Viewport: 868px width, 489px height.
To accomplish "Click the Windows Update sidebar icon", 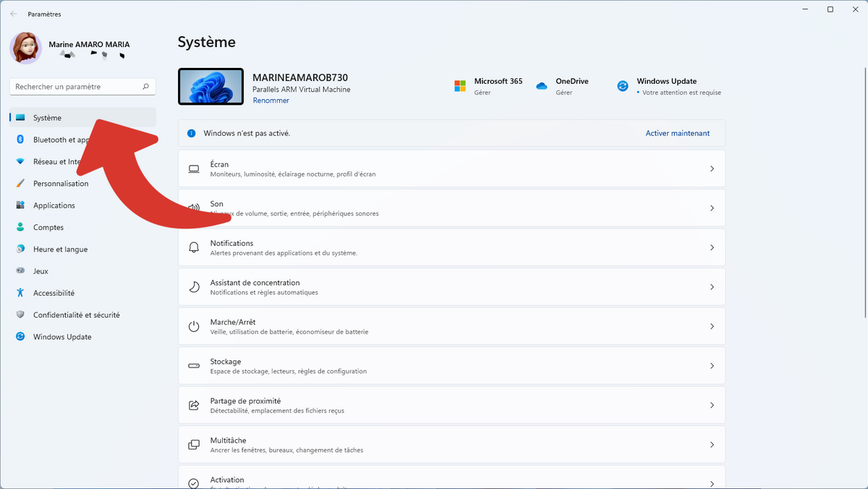I will click(x=20, y=337).
